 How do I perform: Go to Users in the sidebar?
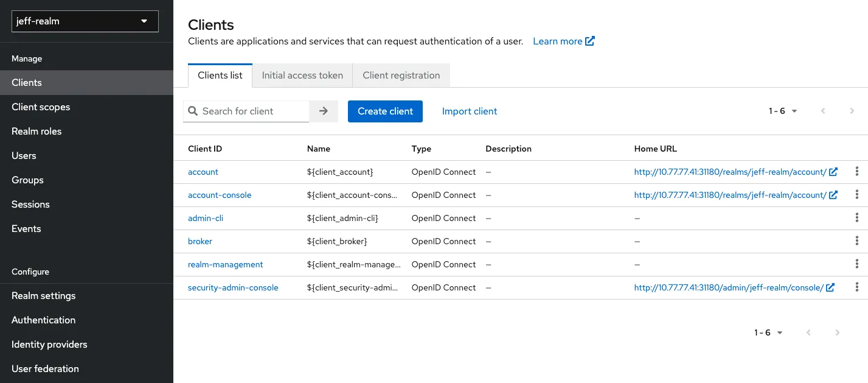(x=86, y=155)
